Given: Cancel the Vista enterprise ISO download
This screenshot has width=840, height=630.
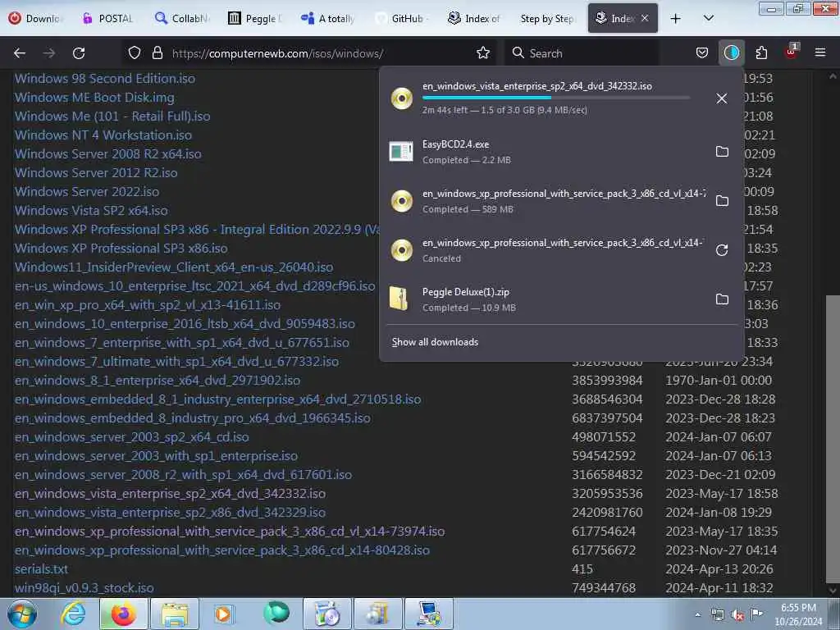Looking at the screenshot, I should (x=722, y=98).
